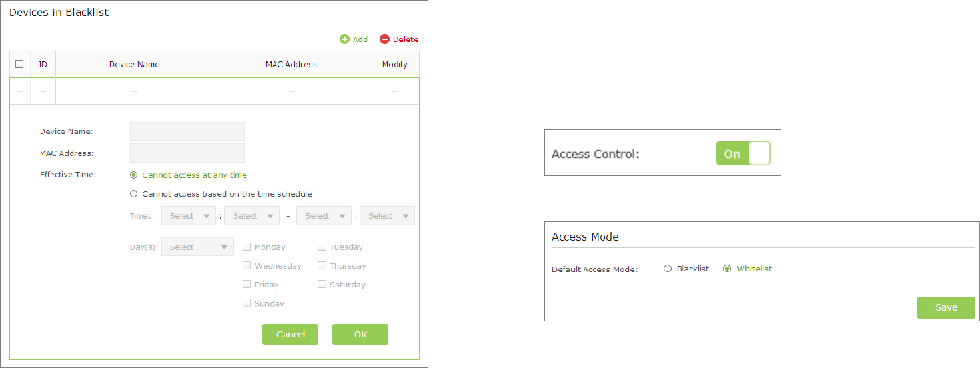Click the red Delete minus icon
This screenshot has width=980, height=368.
384,39
